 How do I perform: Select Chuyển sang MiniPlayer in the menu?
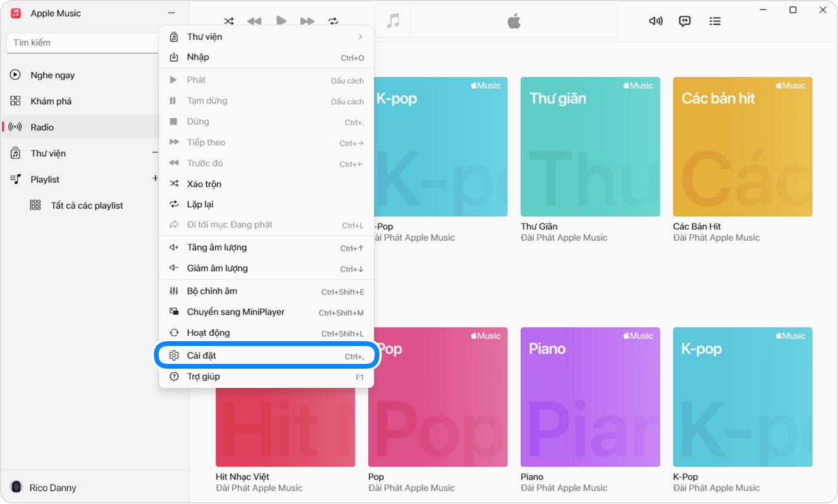[266, 312]
